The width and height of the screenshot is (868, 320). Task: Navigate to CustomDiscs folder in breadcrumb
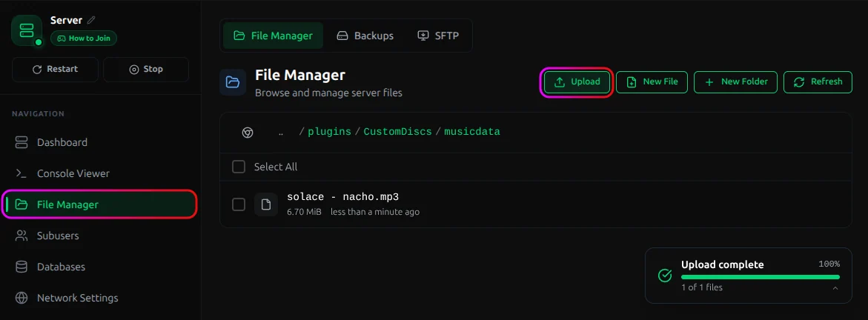click(x=397, y=133)
